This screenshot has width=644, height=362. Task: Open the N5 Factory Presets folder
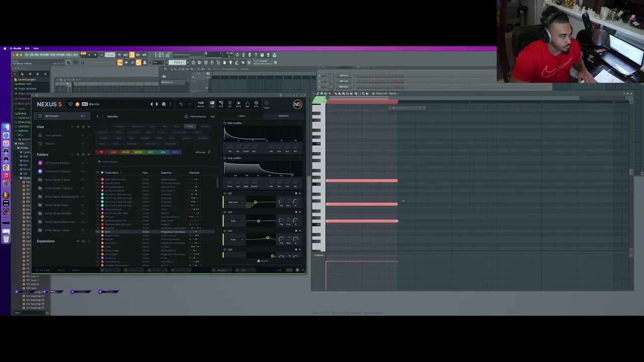(x=57, y=163)
